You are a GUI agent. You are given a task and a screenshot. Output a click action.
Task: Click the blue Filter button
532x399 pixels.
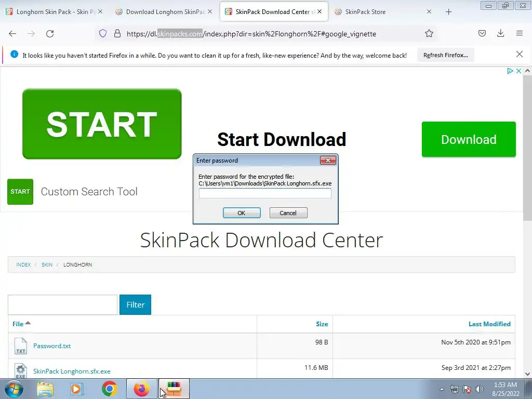pyautogui.click(x=136, y=304)
